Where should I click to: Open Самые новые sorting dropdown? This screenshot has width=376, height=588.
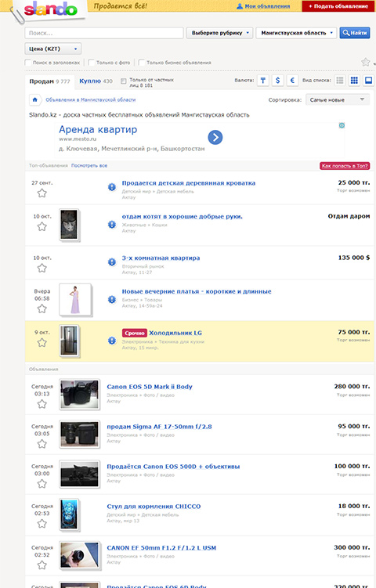tap(338, 99)
